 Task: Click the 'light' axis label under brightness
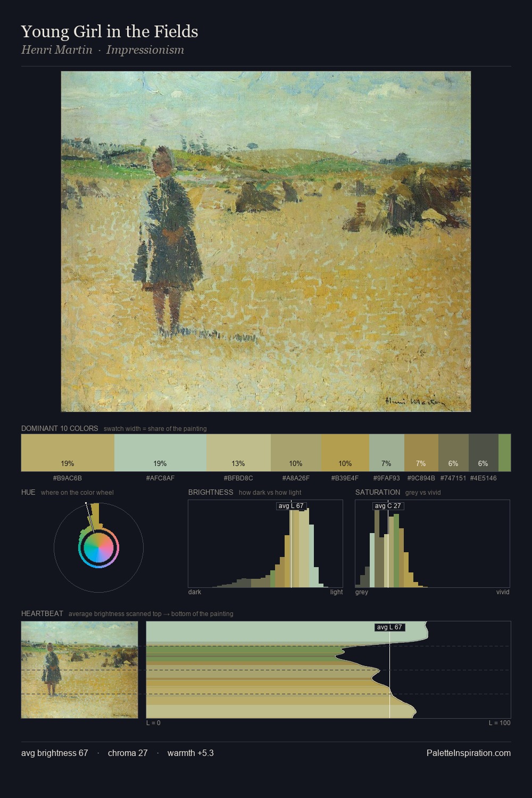pos(336,592)
